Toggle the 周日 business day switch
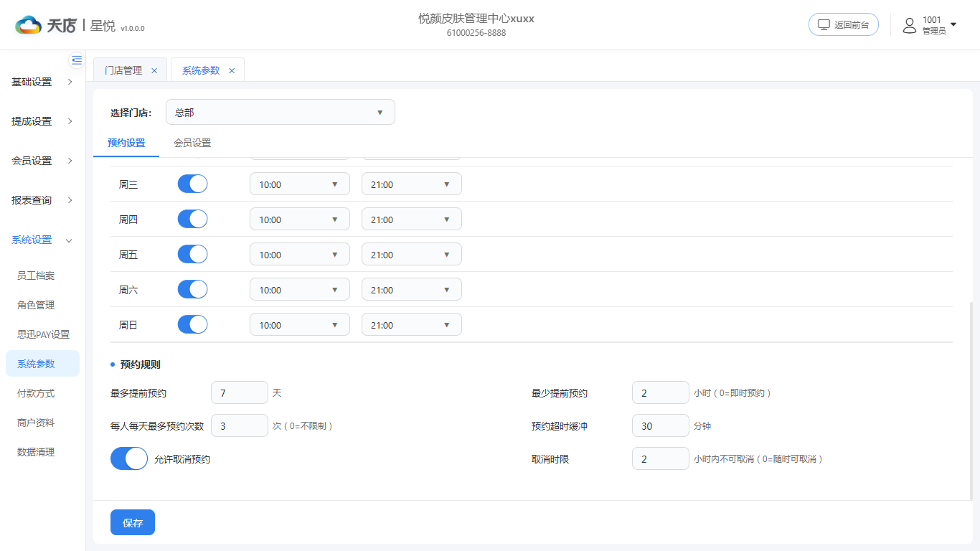This screenshot has height=551, width=980. point(192,324)
